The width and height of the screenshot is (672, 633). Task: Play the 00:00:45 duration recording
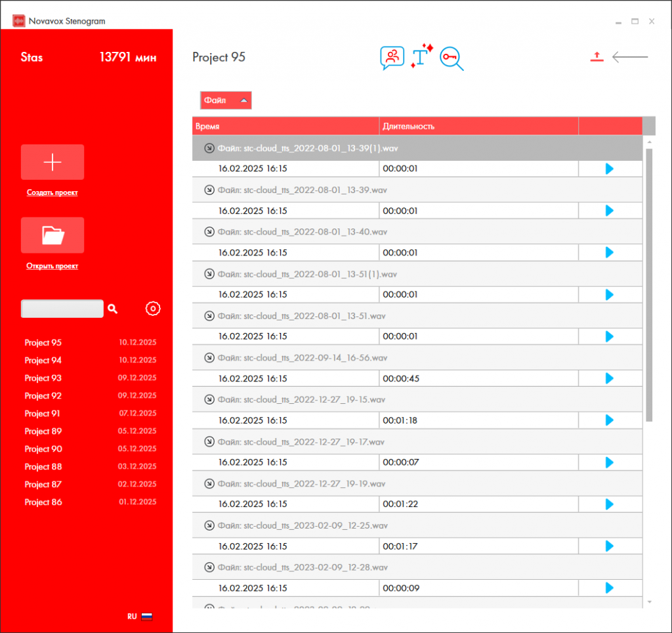(x=609, y=378)
